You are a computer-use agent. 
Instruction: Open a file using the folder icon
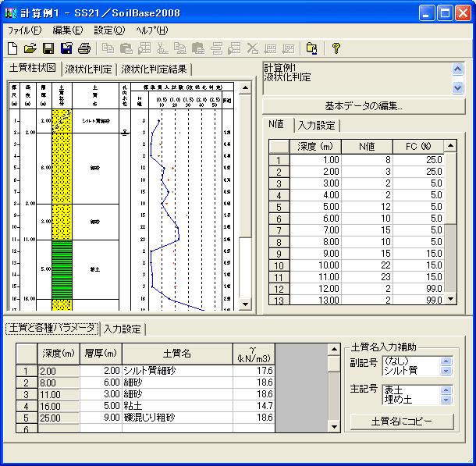click(x=30, y=48)
